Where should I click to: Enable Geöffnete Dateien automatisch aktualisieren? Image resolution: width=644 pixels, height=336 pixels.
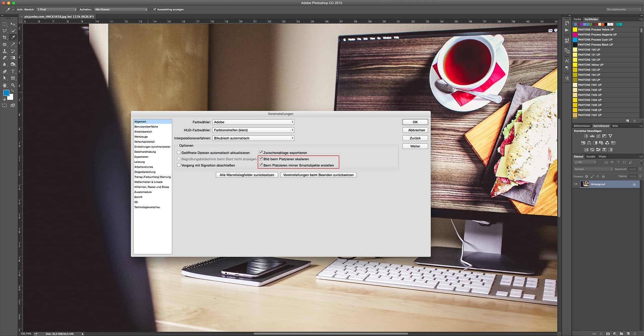179,153
